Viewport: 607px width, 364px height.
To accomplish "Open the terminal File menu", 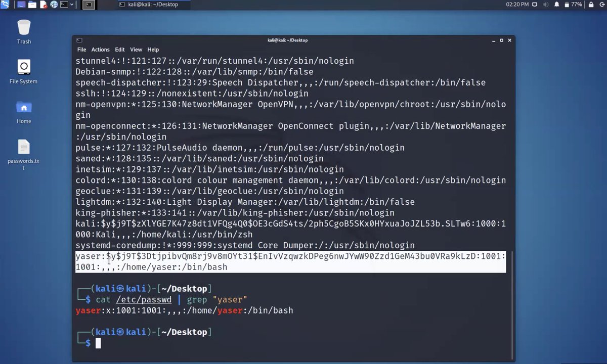I will (x=81, y=50).
